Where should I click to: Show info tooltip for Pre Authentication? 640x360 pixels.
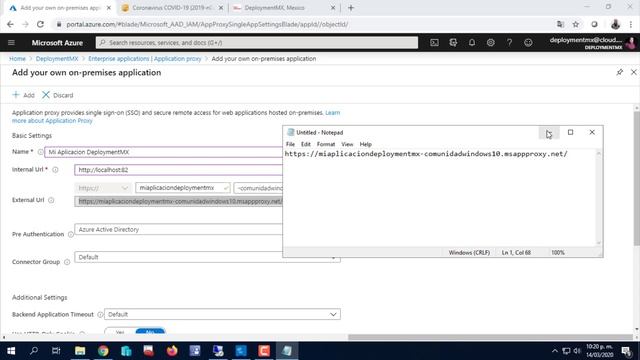point(71,234)
